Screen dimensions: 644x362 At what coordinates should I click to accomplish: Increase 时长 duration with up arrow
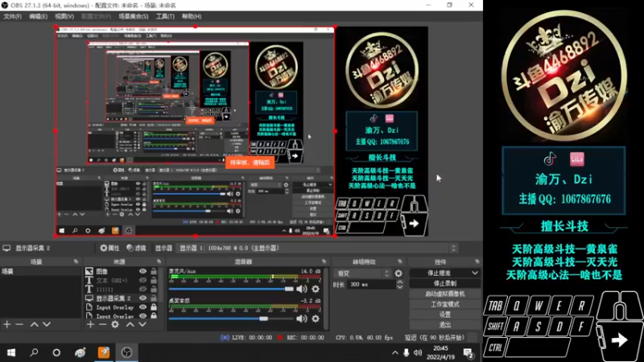[x=399, y=282]
